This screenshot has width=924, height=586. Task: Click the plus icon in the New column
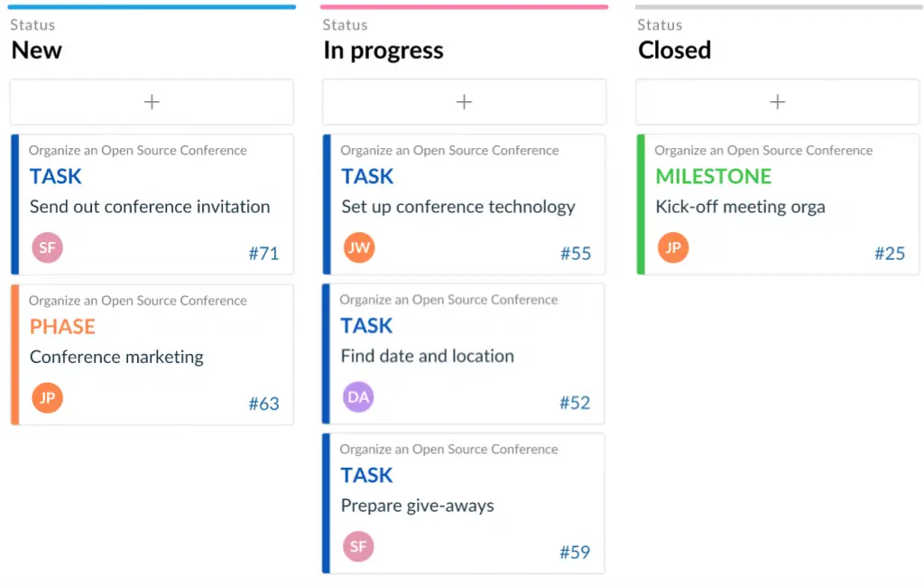click(151, 101)
